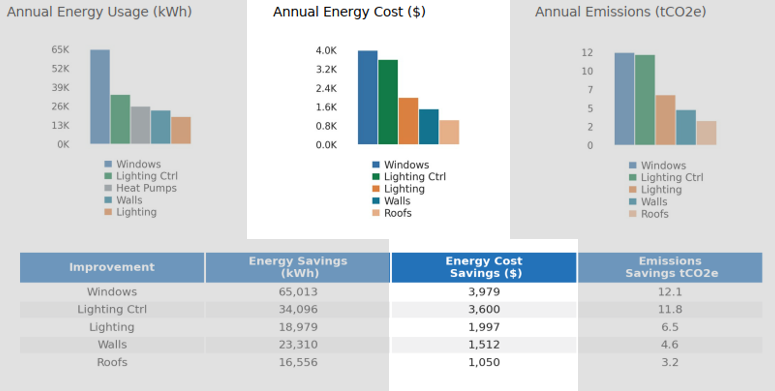This screenshot has height=391, width=775.
Task: Click the 4.6 emissions savings cell
Action: (x=670, y=345)
